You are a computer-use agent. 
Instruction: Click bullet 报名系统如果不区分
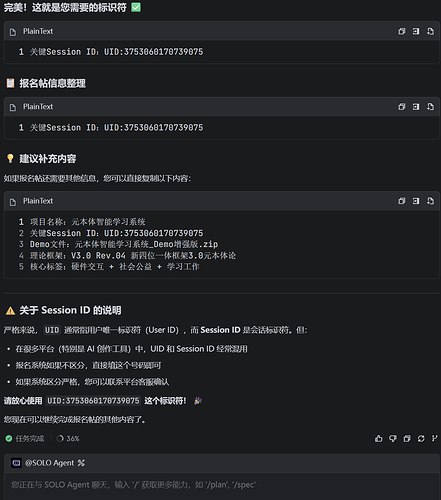coord(88,366)
